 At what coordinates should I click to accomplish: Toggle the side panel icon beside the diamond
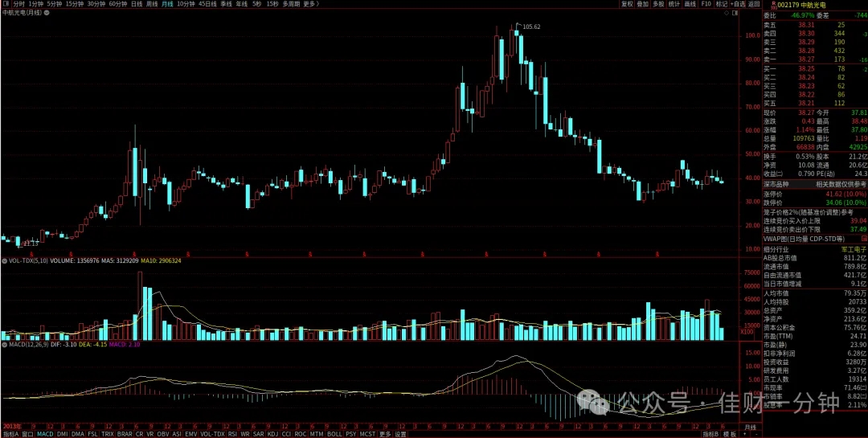tap(735, 13)
